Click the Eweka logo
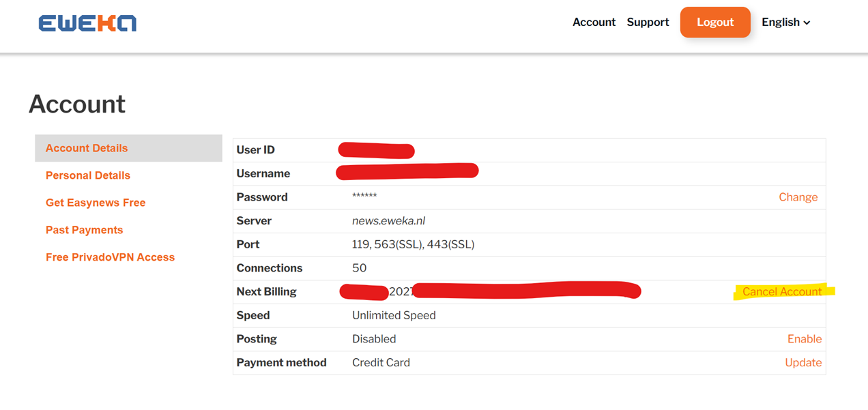 click(x=87, y=23)
